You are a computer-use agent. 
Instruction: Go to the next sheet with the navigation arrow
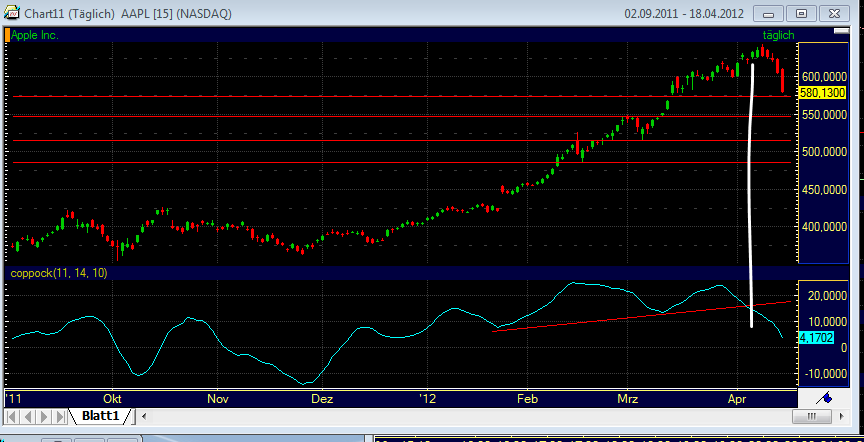[45, 416]
